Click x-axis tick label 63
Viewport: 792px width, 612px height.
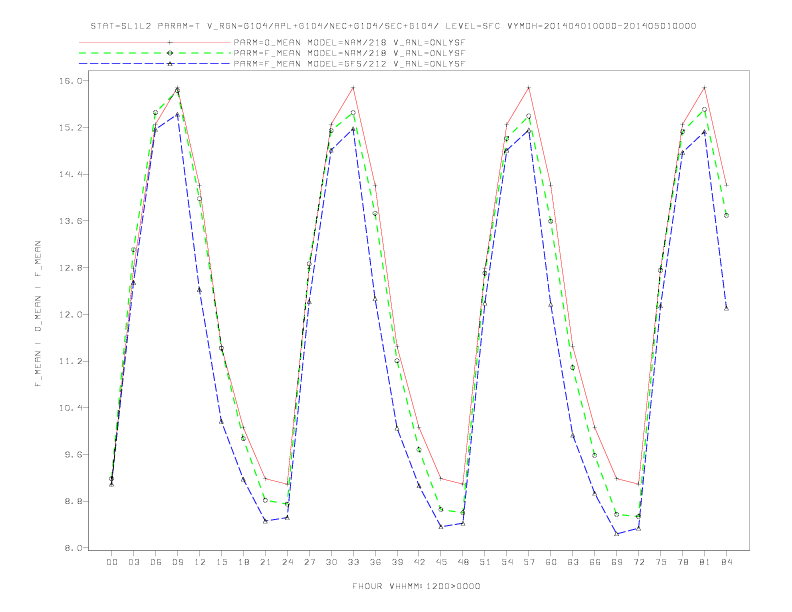[573, 562]
